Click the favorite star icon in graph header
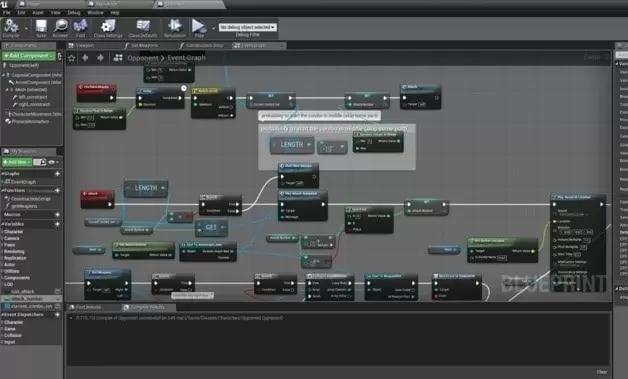 pyautogui.click(x=72, y=58)
